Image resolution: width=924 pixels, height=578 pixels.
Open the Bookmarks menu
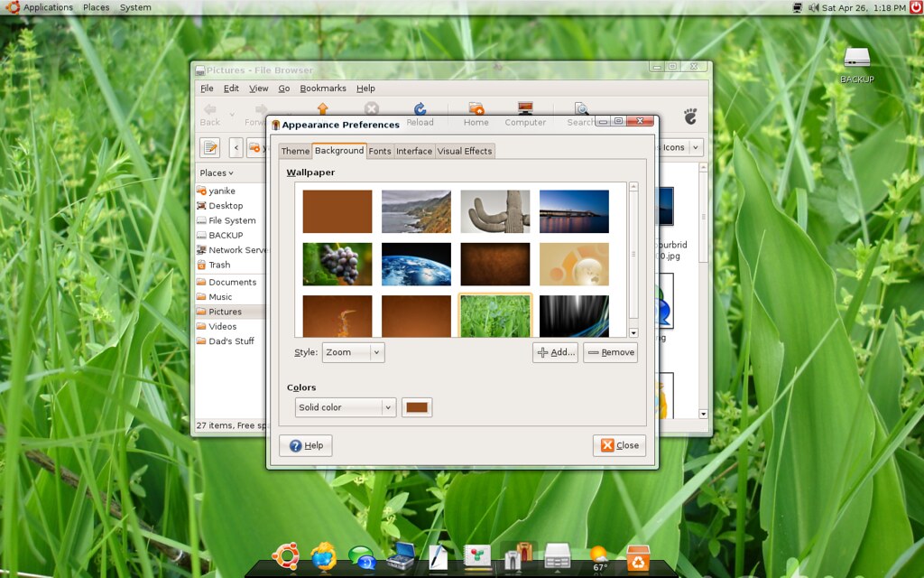click(323, 89)
